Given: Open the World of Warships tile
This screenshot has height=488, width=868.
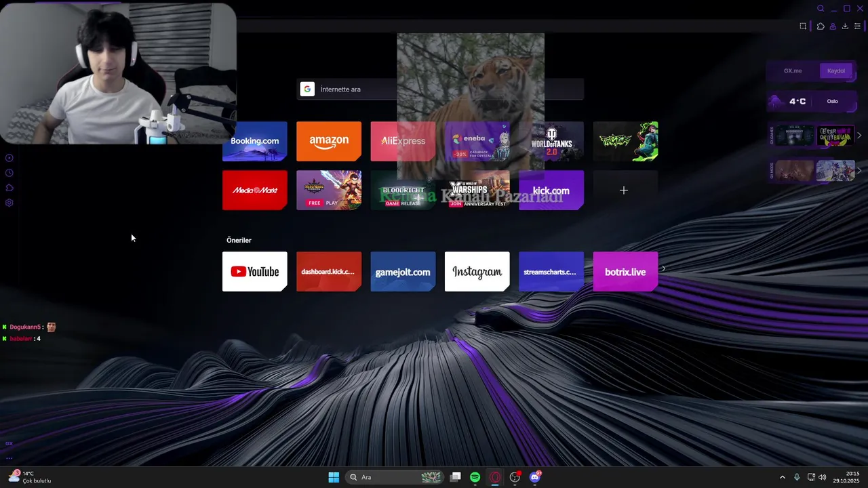Looking at the screenshot, I should [477, 190].
